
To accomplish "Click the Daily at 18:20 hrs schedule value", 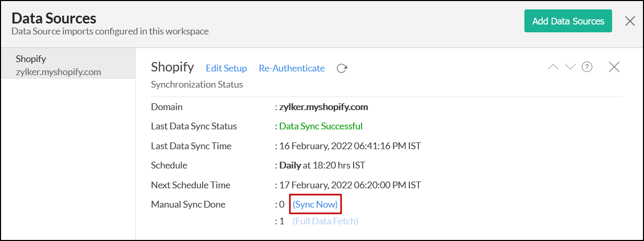I will (322, 165).
